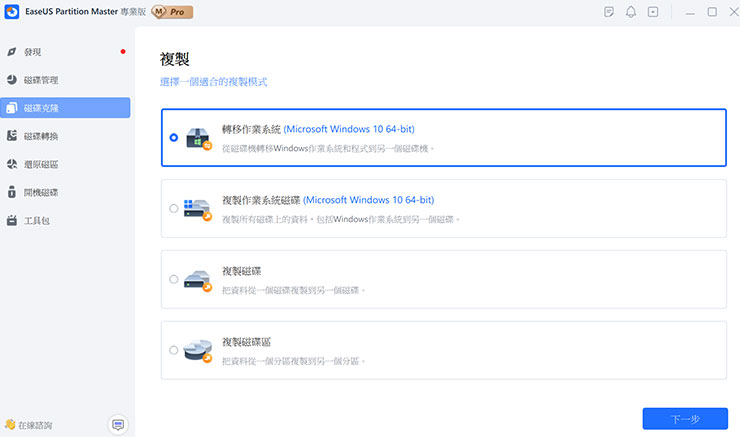Choose the 複製磁碟區 radio option
740x437 pixels.
tap(174, 350)
